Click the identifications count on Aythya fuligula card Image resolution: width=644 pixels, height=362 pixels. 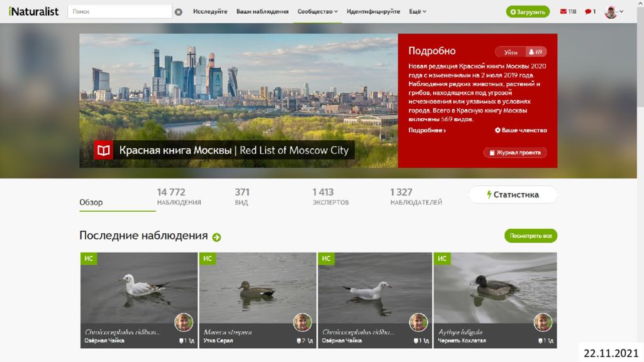tap(541, 341)
